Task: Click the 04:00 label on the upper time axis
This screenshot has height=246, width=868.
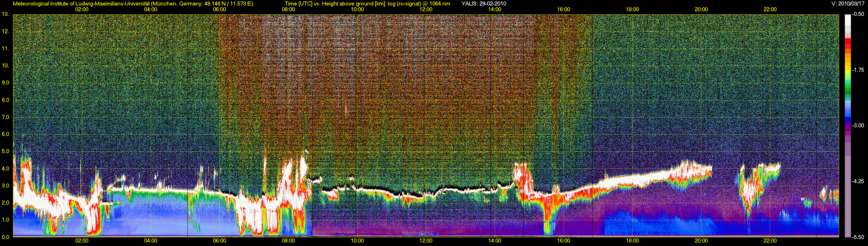Action: [151, 10]
